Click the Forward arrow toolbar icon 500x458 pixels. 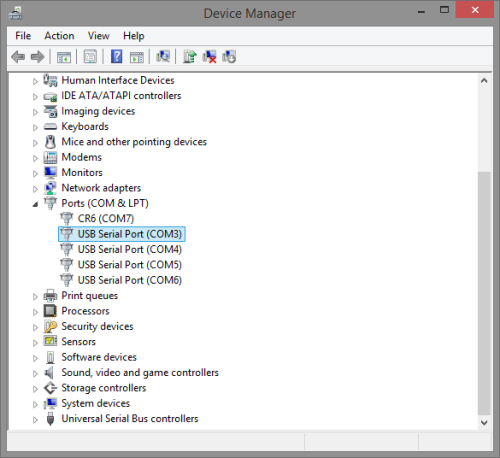point(37,57)
